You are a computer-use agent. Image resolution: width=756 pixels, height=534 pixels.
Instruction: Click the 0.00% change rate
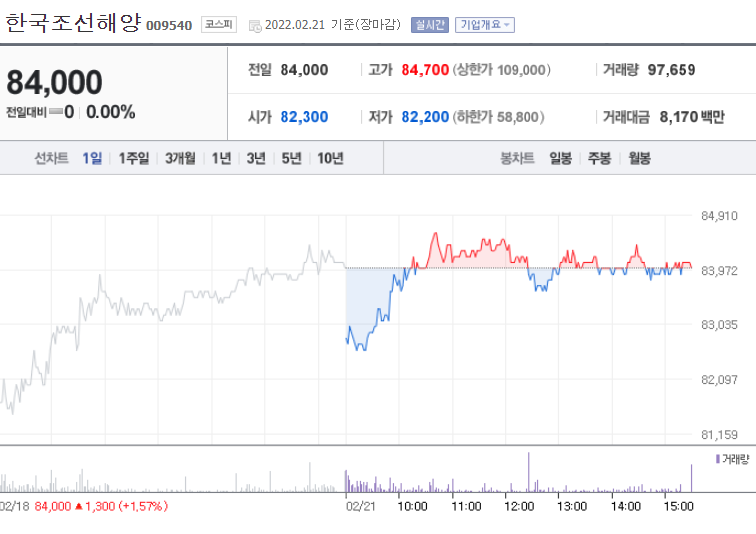pos(110,112)
